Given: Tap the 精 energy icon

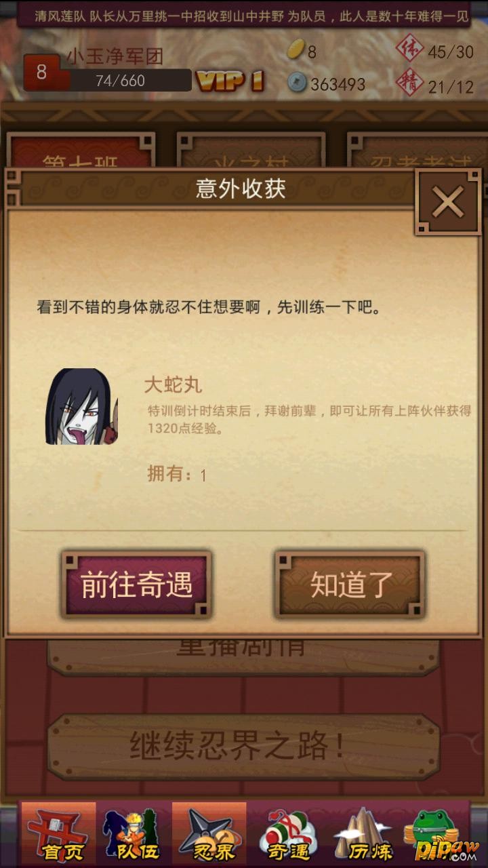Looking at the screenshot, I should tap(409, 83).
